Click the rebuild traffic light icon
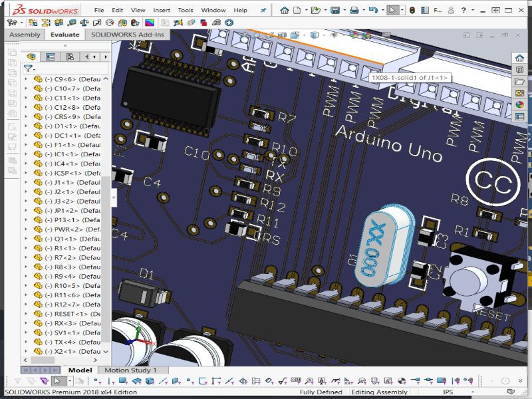The image size is (532, 399). coord(412,10)
